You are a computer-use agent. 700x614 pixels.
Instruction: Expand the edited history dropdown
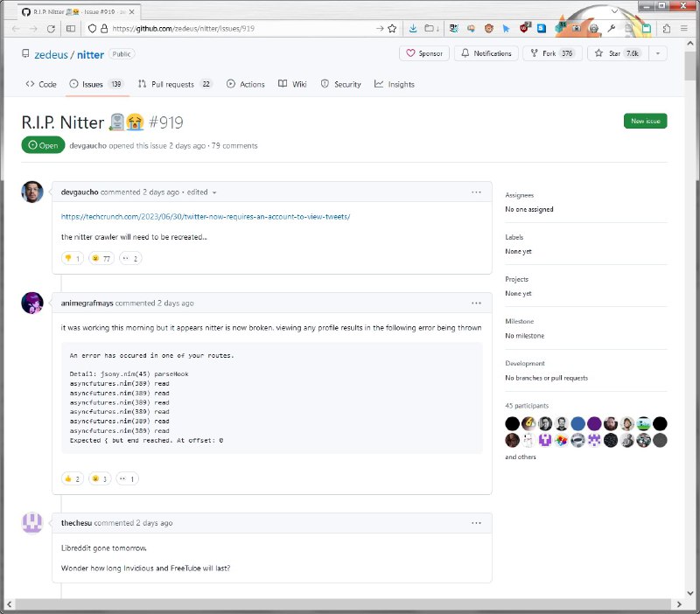click(x=201, y=192)
